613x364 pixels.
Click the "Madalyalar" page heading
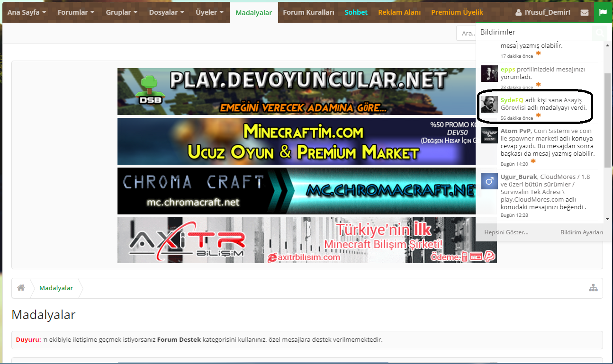pos(44,315)
